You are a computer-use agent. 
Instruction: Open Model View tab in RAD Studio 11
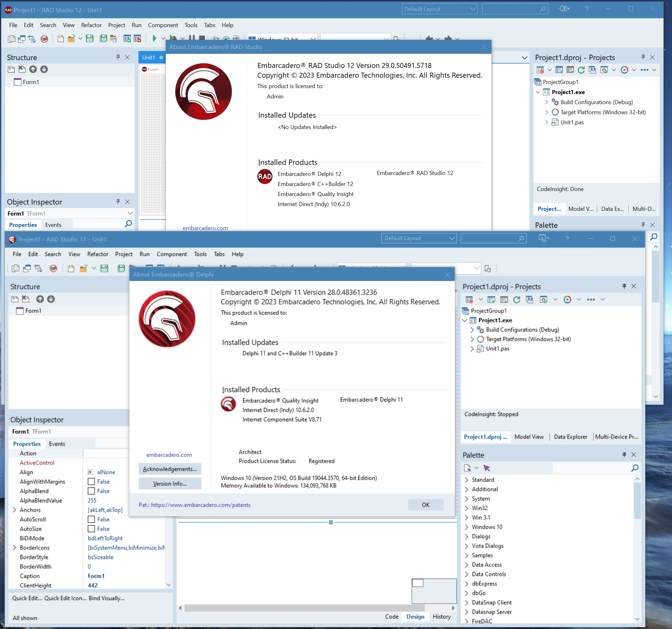click(529, 437)
